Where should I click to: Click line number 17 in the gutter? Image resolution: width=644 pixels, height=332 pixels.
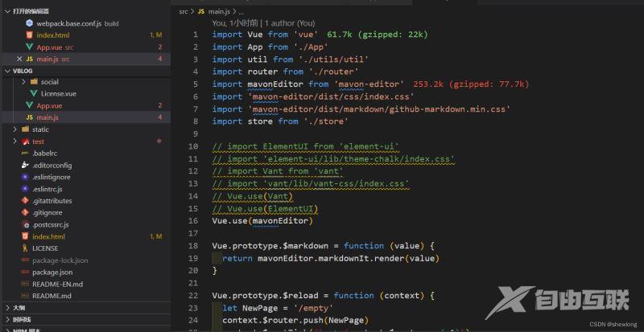[193, 233]
